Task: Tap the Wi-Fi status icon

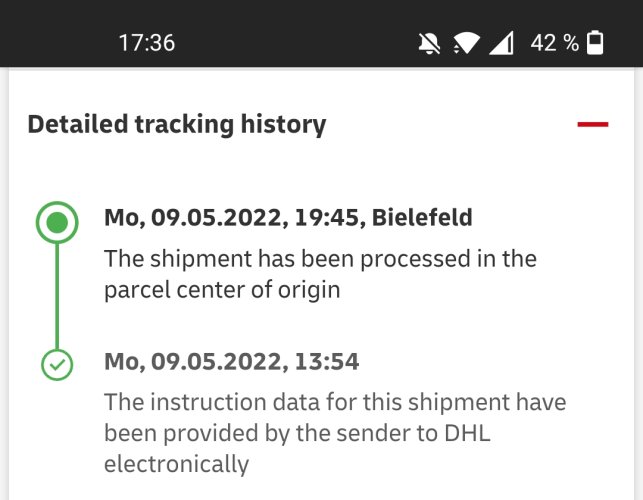Action: click(464, 43)
